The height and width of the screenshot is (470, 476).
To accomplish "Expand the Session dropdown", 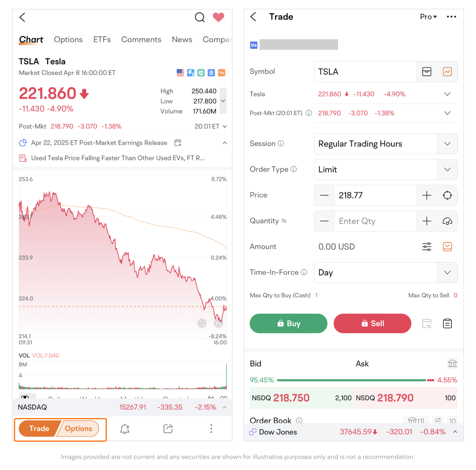I will pyautogui.click(x=447, y=144).
